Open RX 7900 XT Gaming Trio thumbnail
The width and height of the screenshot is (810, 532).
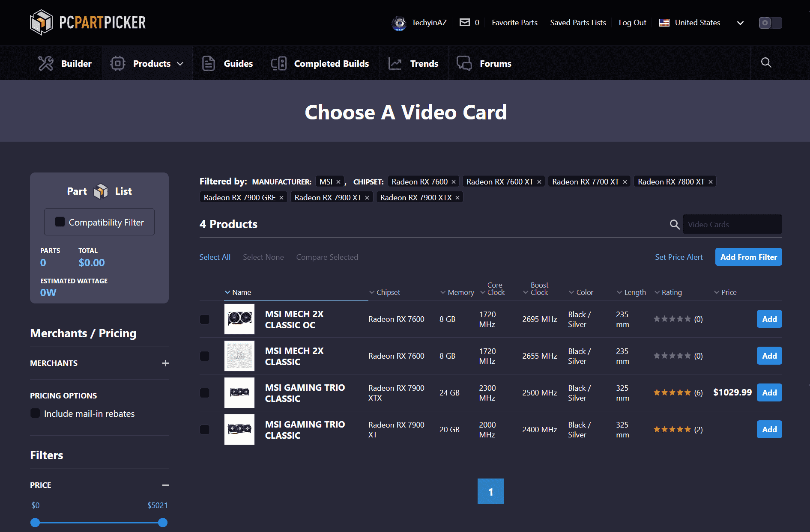[x=239, y=429]
